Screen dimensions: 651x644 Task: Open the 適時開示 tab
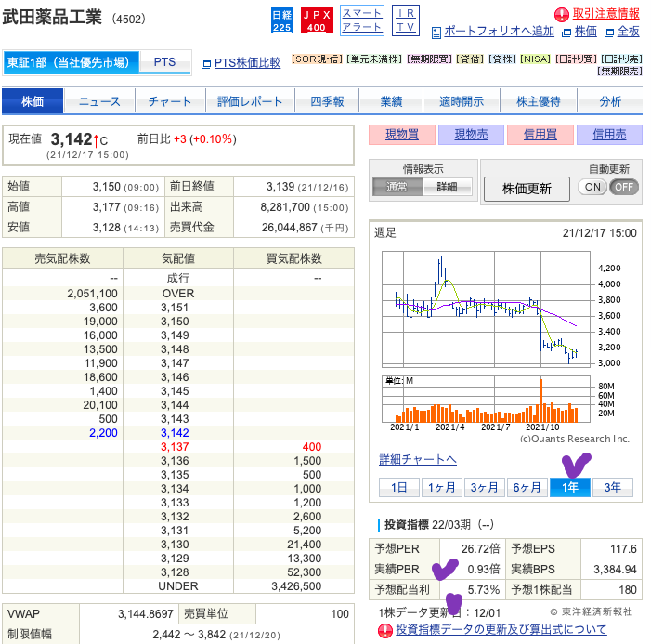[x=462, y=101]
